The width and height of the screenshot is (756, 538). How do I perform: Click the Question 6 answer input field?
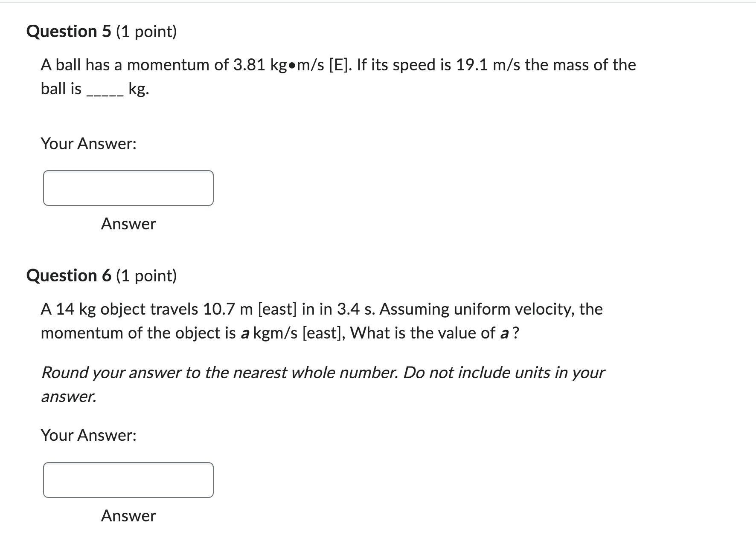click(x=128, y=480)
